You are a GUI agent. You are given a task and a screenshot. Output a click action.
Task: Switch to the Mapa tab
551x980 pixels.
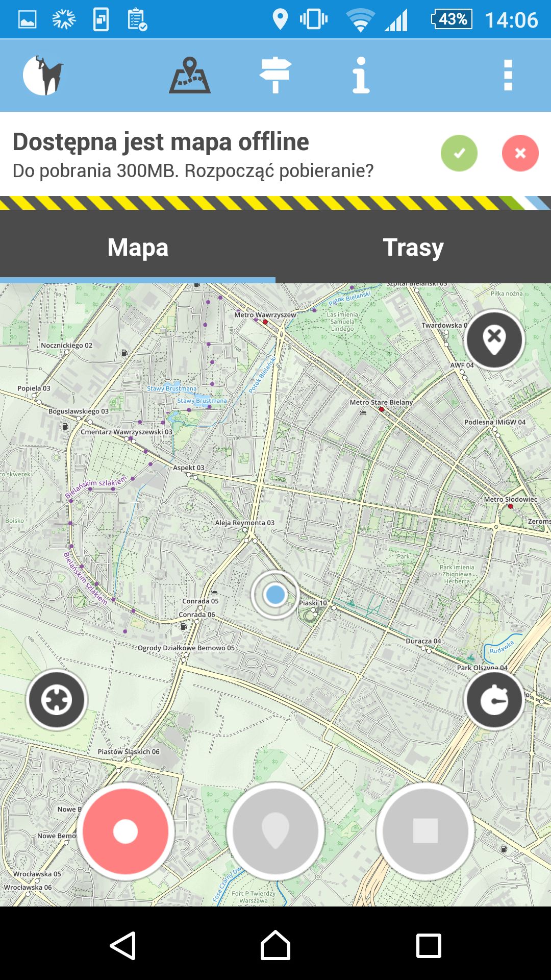click(x=138, y=247)
